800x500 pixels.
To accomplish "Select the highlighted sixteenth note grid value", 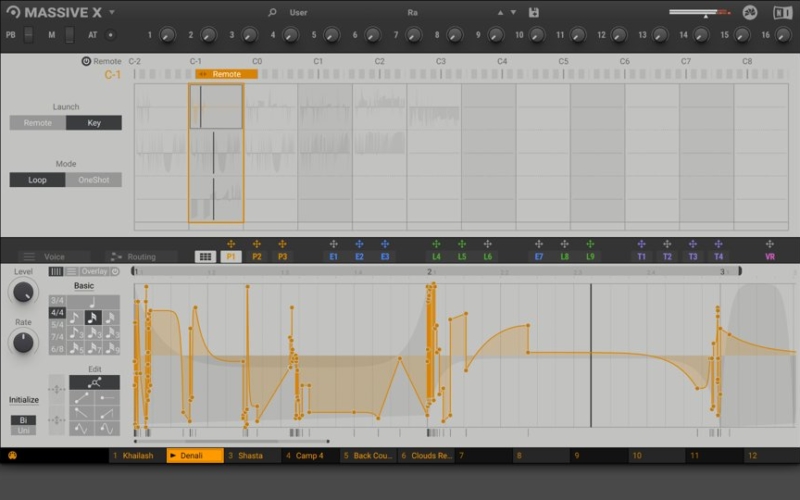I will (93, 318).
